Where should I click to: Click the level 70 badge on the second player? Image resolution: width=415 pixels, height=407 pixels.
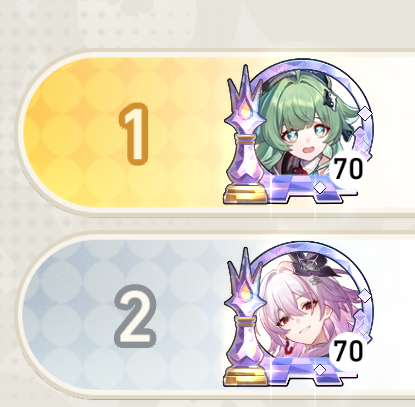click(348, 351)
